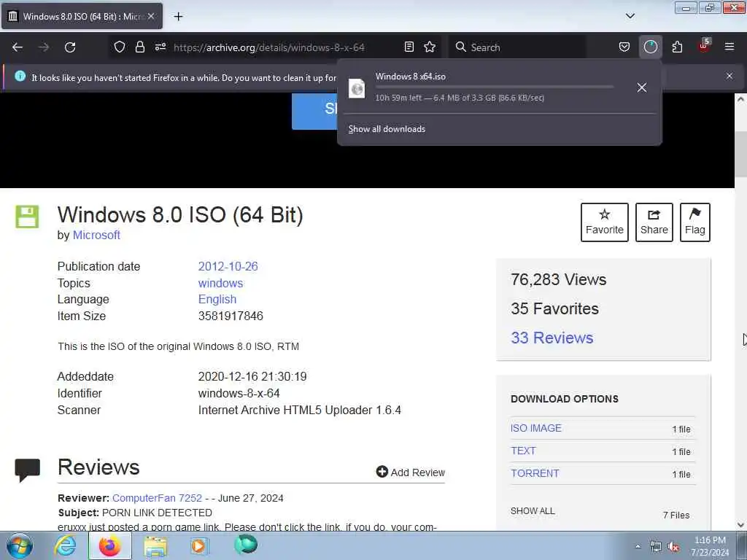Reload the page with the refresh icon
The height and width of the screenshot is (560, 747).
(70, 47)
